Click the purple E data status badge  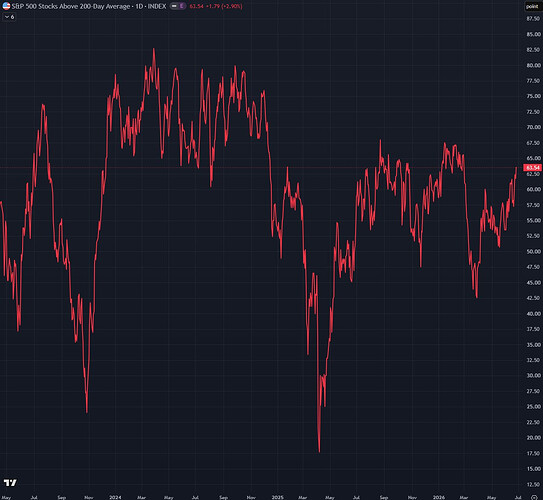coord(181,6)
